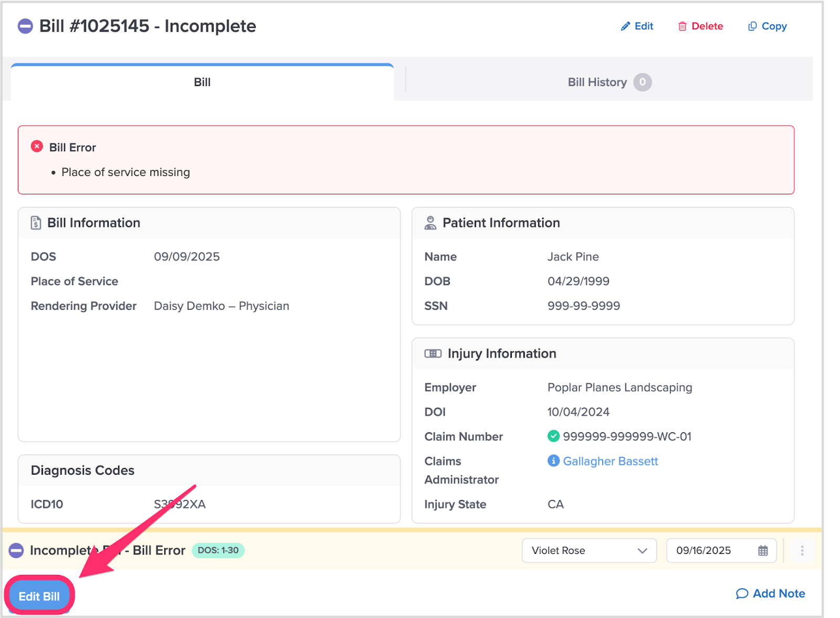
Task: Open the Gallagher Bassett link
Action: coord(610,461)
